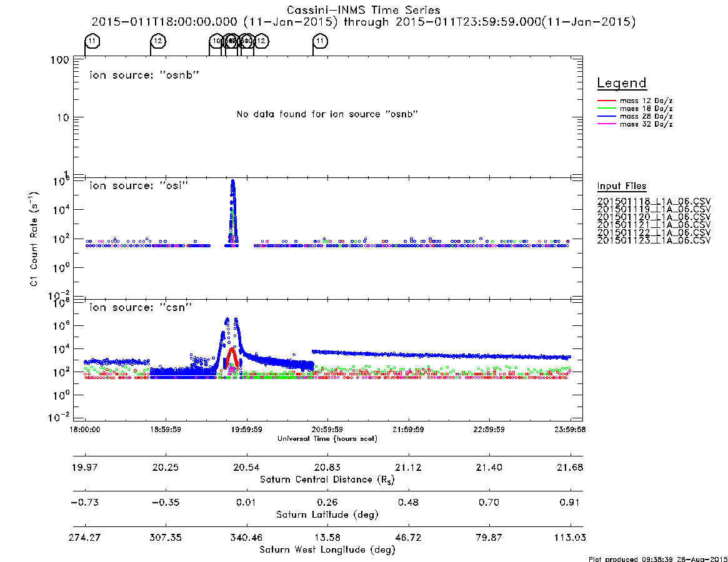Click the distance value 20.54
728x562 pixels.
click(x=247, y=467)
